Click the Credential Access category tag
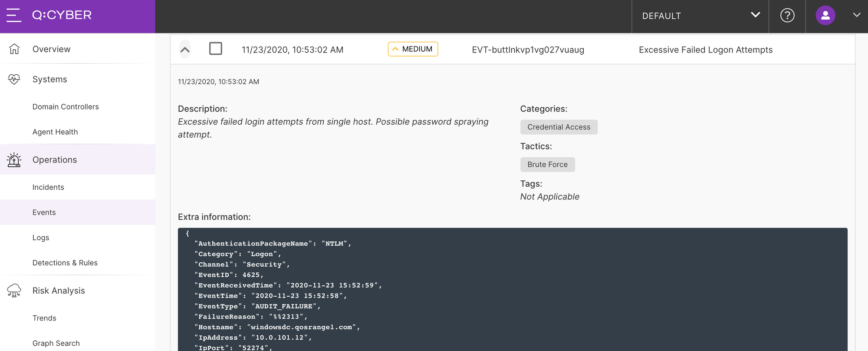Image resolution: width=868 pixels, height=351 pixels. [559, 127]
